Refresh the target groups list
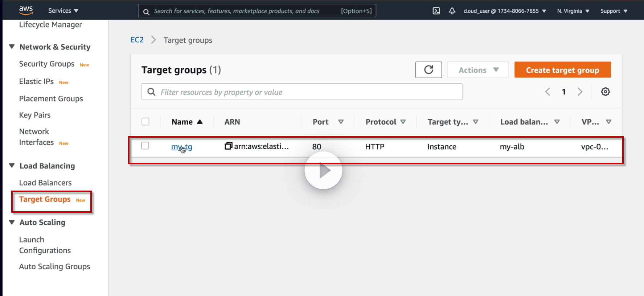This screenshot has width=644, height=296. tap(428, 70)
